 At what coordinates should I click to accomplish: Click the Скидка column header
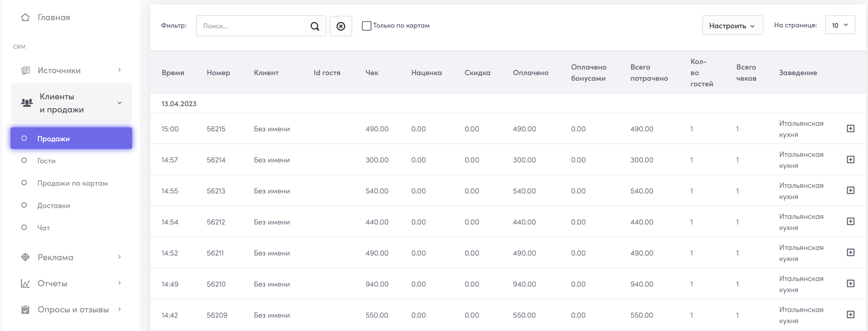477,73
